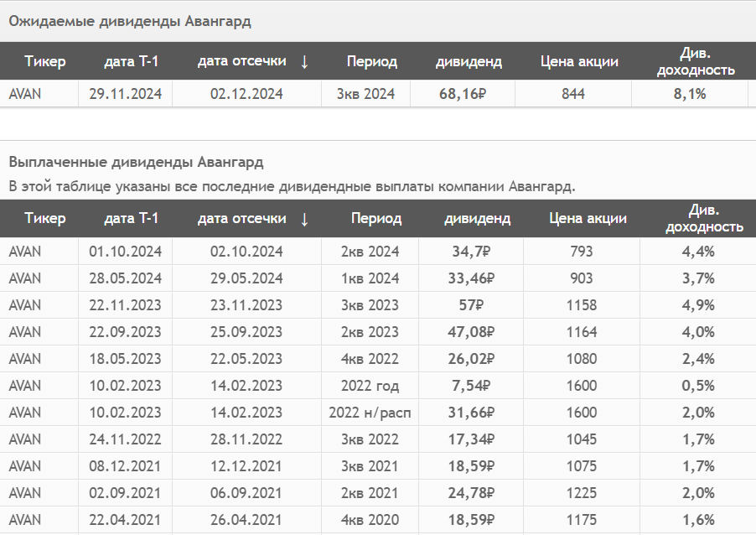Image resolution: width=756 pixels, height=535 pixels.
Task: Click share price 903
Action: click(582, 278)
